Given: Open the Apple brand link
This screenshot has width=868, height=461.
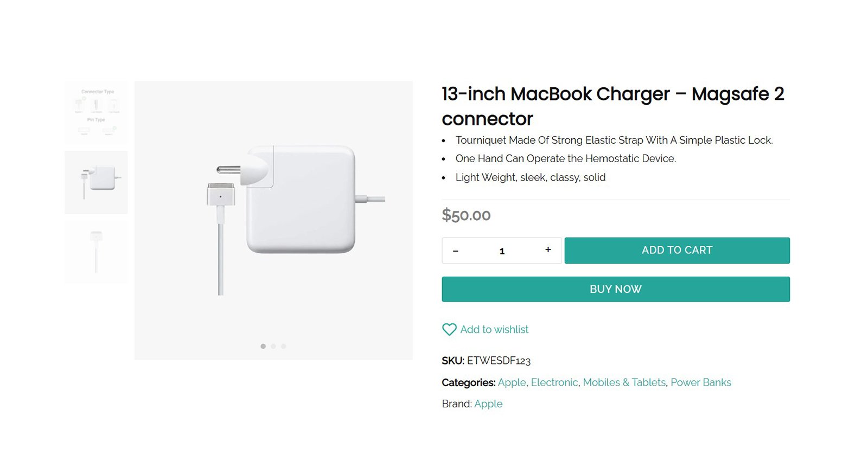Looking at the screenshot, I should (x=488, y=404).
